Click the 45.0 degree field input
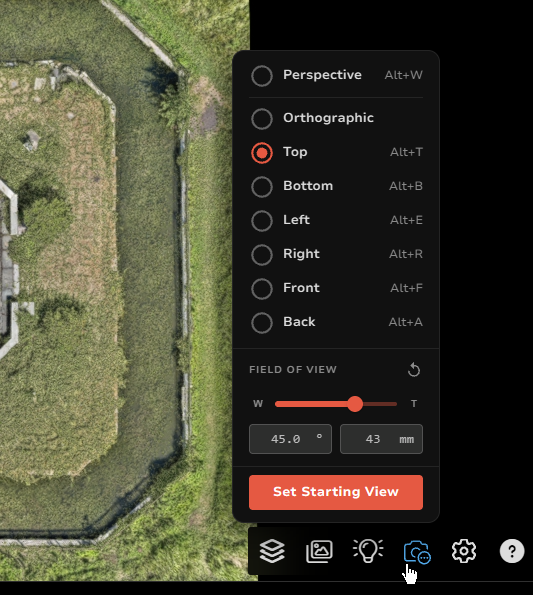 (290, 439)
